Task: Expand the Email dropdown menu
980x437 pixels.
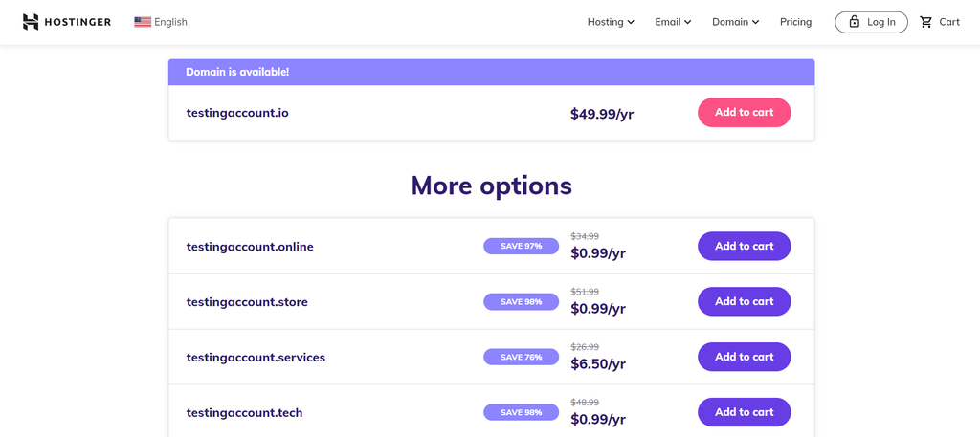Action: [673, 22]
